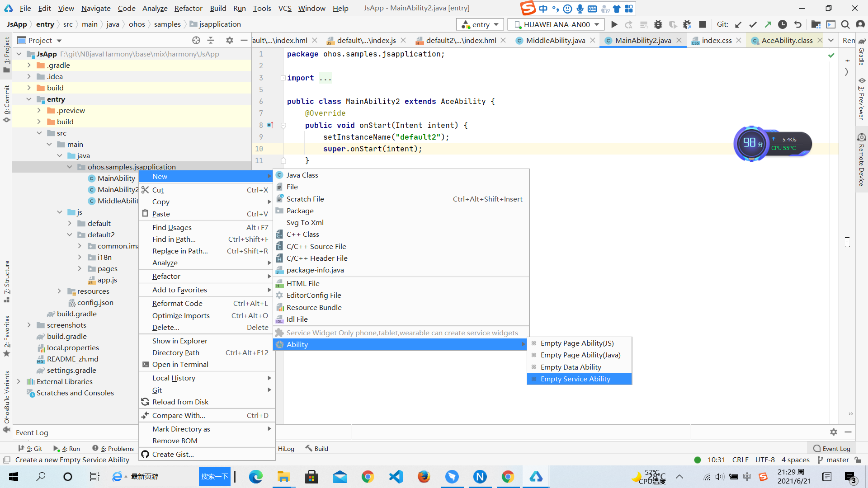Click the master branch status widget

point(833,460)
